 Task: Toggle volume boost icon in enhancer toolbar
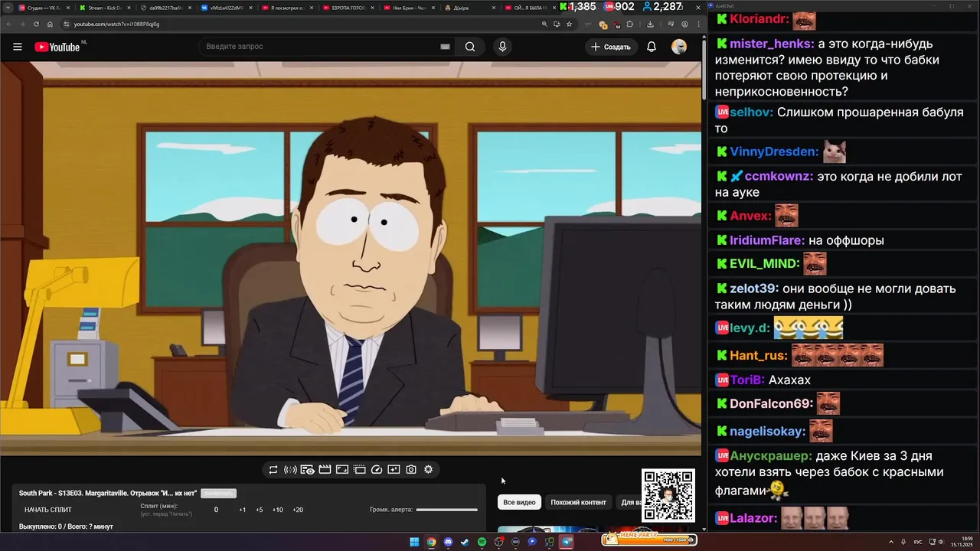pyautogui.click(x=290, y=470)
